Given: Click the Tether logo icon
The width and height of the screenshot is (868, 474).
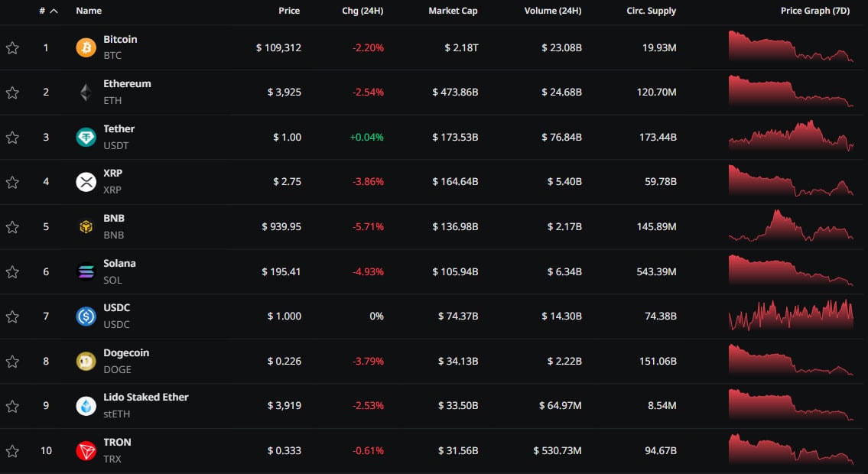Looking at the screenshot, I should [x=86, y=138].
